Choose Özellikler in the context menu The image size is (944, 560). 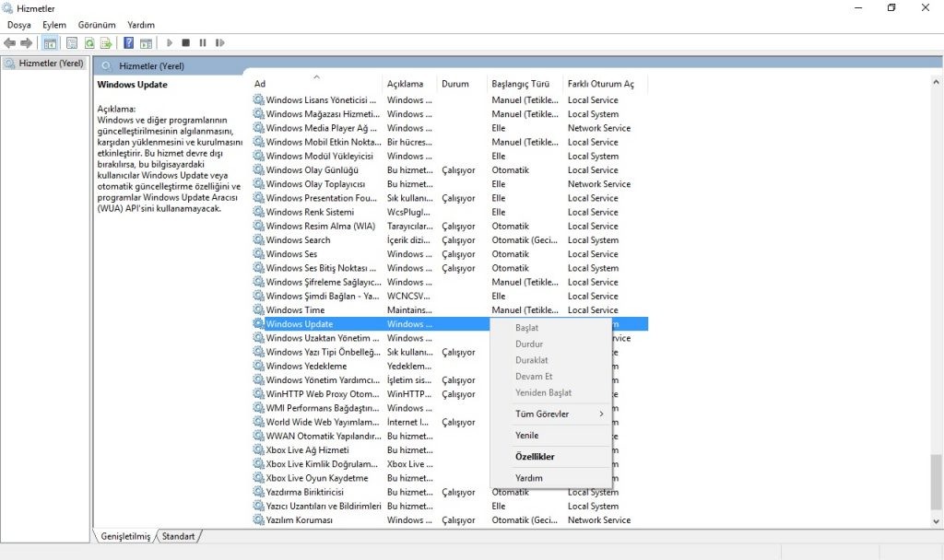551,457
